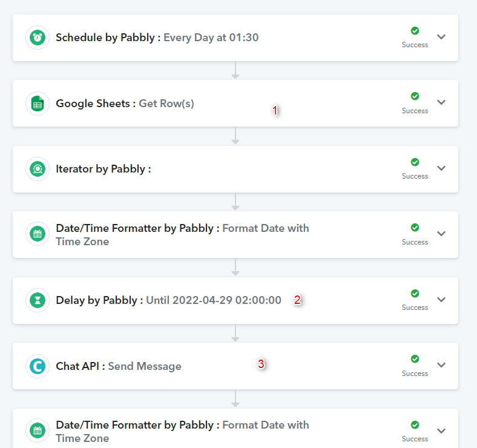
Task: Click the green success checkmark on Schedule step
Action: click(415, 31)
